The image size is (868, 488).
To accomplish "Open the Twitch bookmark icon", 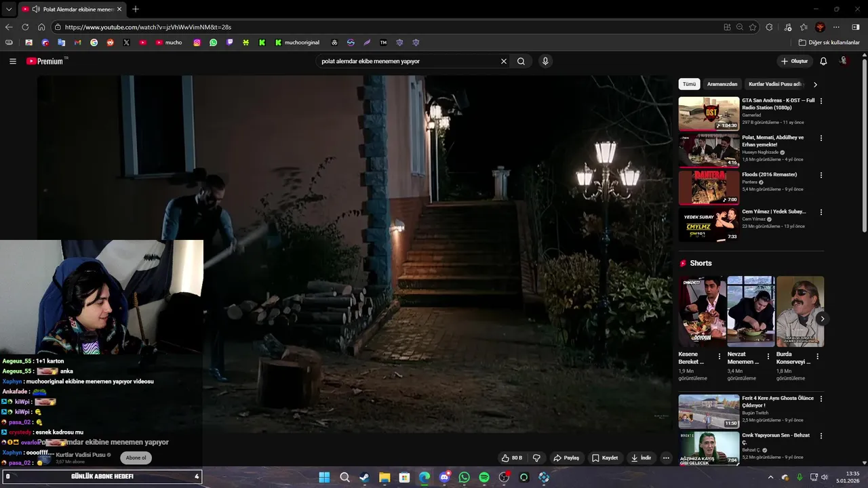I will [x=229, y=42].
